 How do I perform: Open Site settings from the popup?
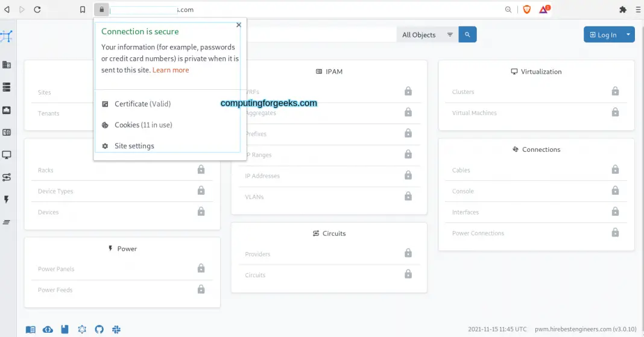[134, 146]
